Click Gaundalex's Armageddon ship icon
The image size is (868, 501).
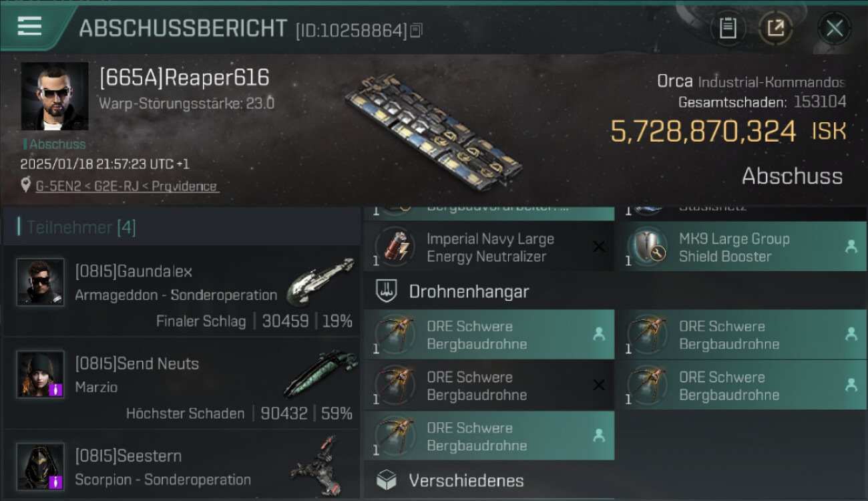point(320,281)
